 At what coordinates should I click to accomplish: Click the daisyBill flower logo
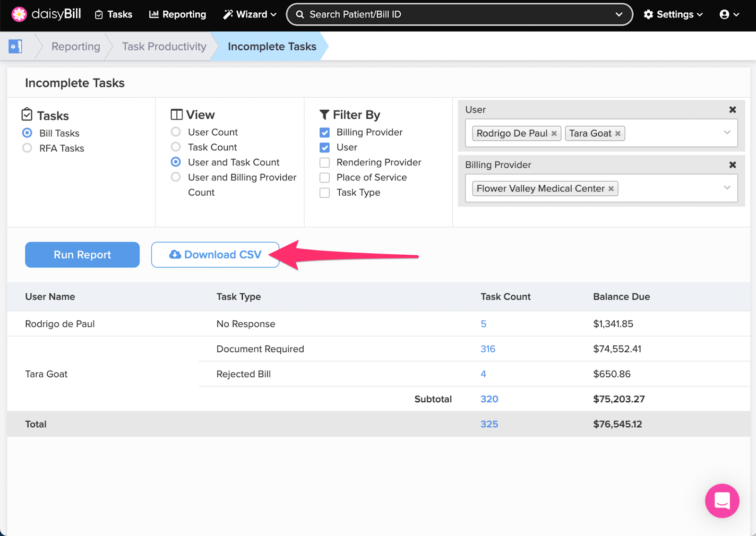tap(19, 14)
